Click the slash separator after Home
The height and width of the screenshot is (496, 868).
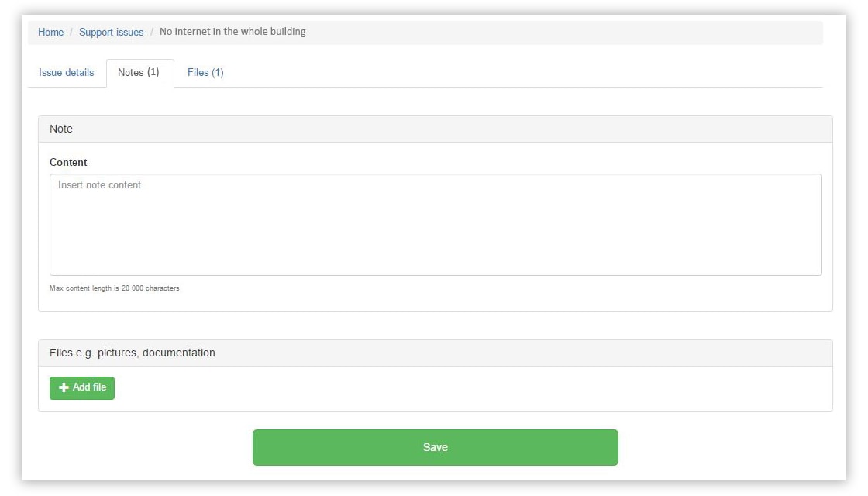71,32
